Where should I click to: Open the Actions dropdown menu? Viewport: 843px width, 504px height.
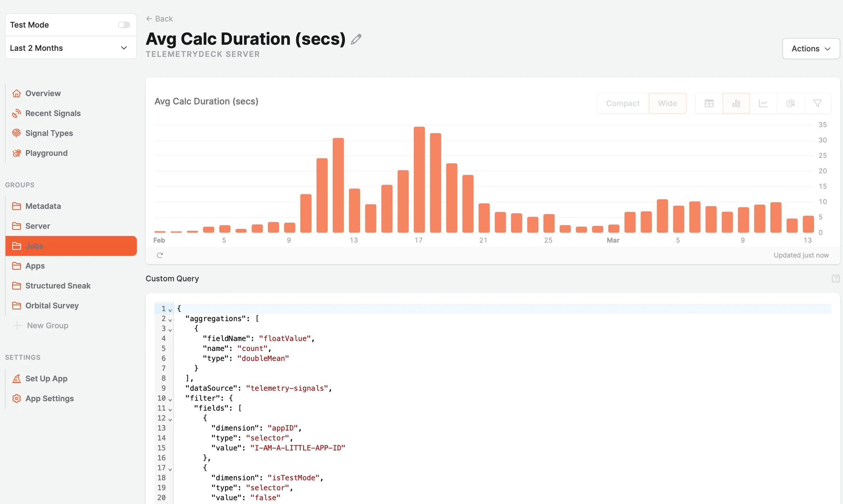point(811,48)
